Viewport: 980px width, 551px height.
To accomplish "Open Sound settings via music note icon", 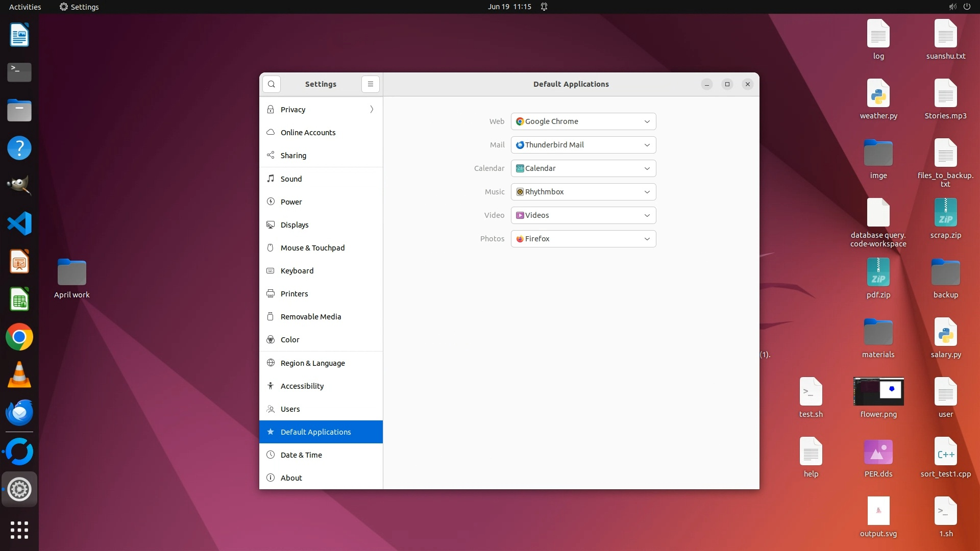I will pyautogui.click(x=271, y=179).
